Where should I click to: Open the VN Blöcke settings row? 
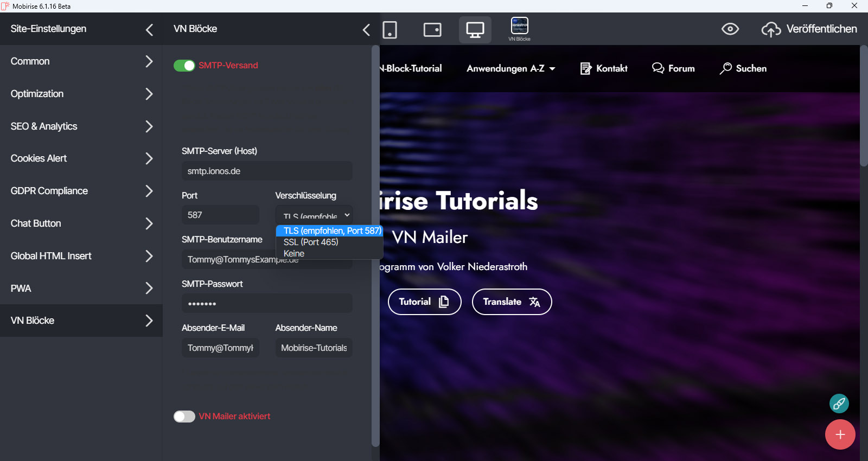[81, 321]
